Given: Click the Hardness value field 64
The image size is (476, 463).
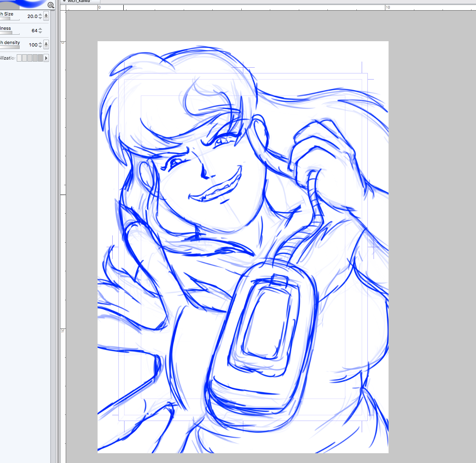Looking at the screenshot, I should 34,31.
